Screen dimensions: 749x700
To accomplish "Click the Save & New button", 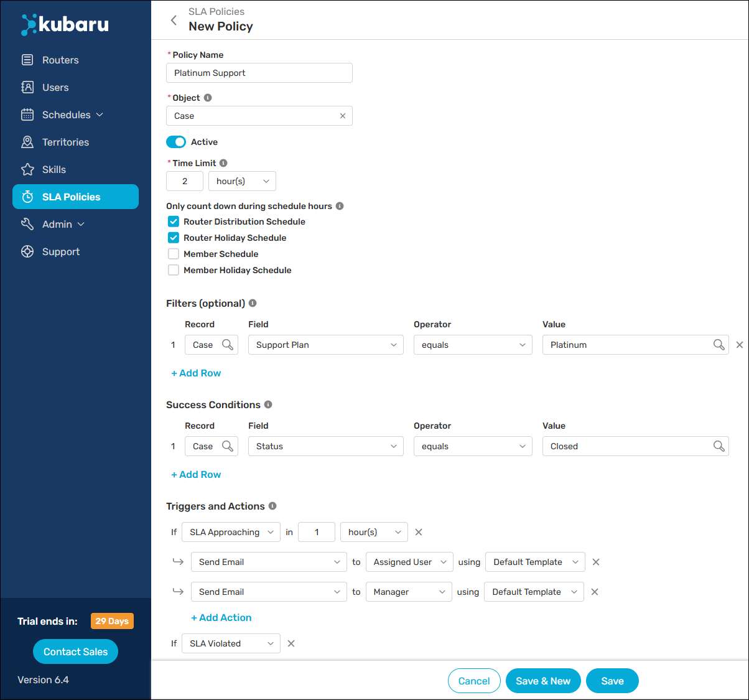I will click(542, 681).
